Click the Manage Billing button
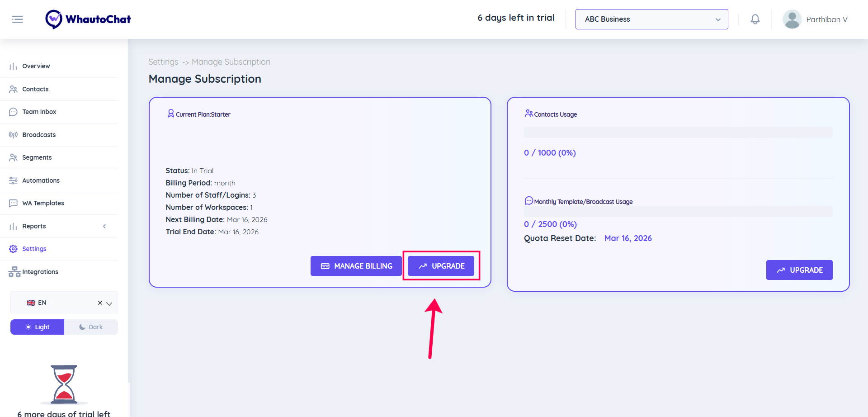868x417 pixels. click(356, 266)
